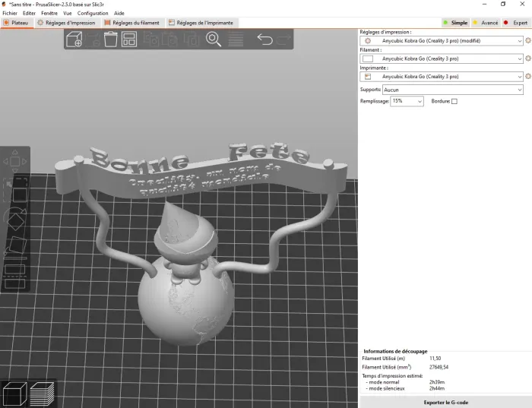Screen dimensions: 532x408
Task: Open the Aide menu
Action: 119,13
